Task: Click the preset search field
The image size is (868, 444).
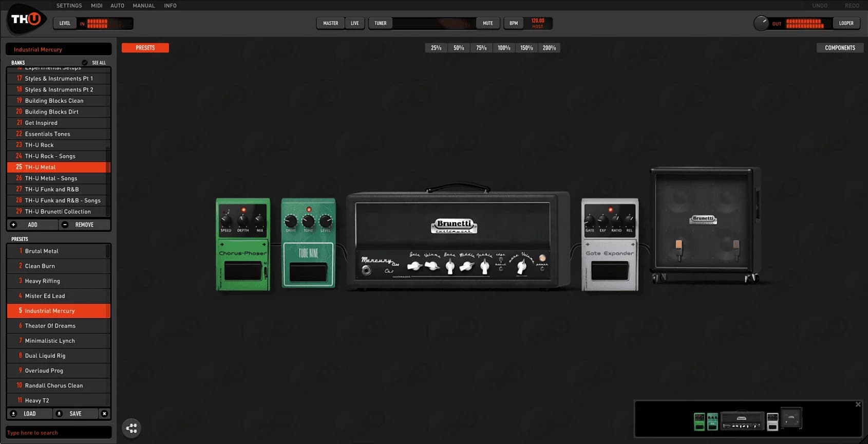Action: click(x=58, y=433)
